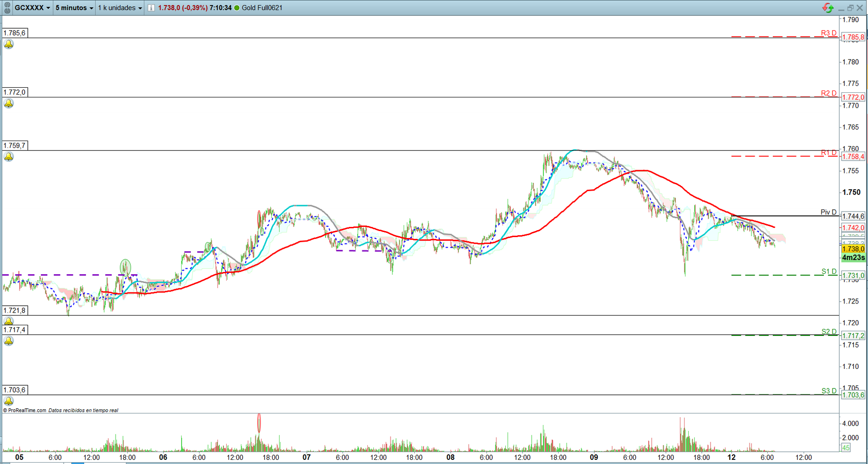Open the instrument info 'i' icon
This screenshot has height=464, width=868.
151,8
